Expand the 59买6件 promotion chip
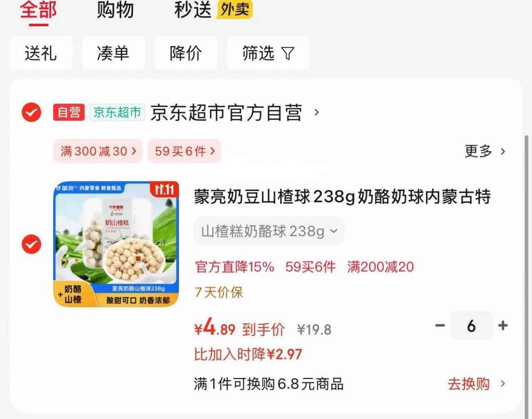This screenshot has width=532, height=419. [185, 151]
